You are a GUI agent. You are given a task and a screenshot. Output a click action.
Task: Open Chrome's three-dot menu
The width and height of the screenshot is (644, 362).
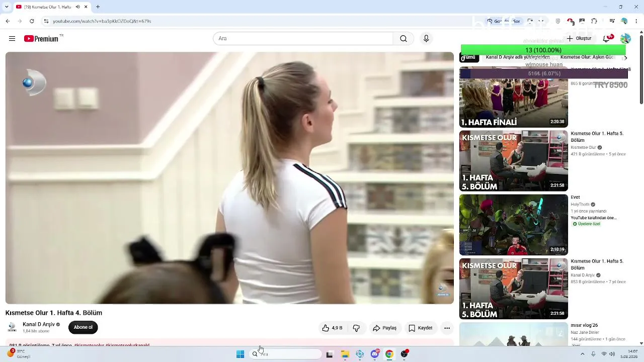click(x=635, y=21)
